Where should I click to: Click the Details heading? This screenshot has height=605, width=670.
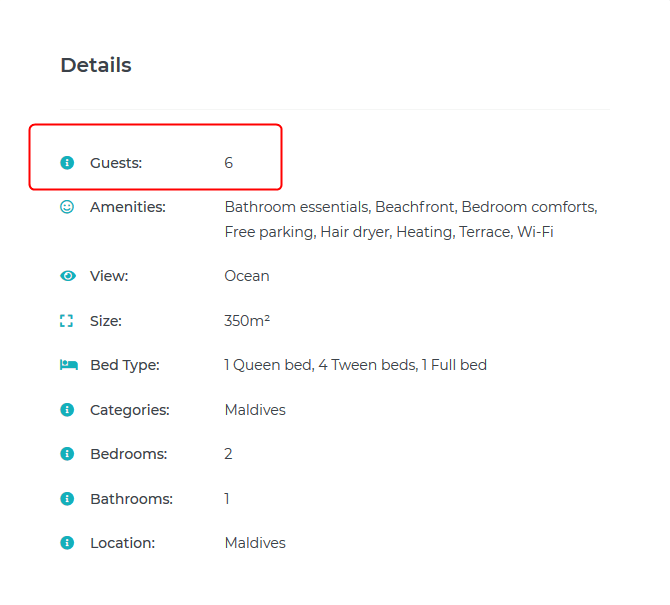pyautogui.click(x=96, y=65)
